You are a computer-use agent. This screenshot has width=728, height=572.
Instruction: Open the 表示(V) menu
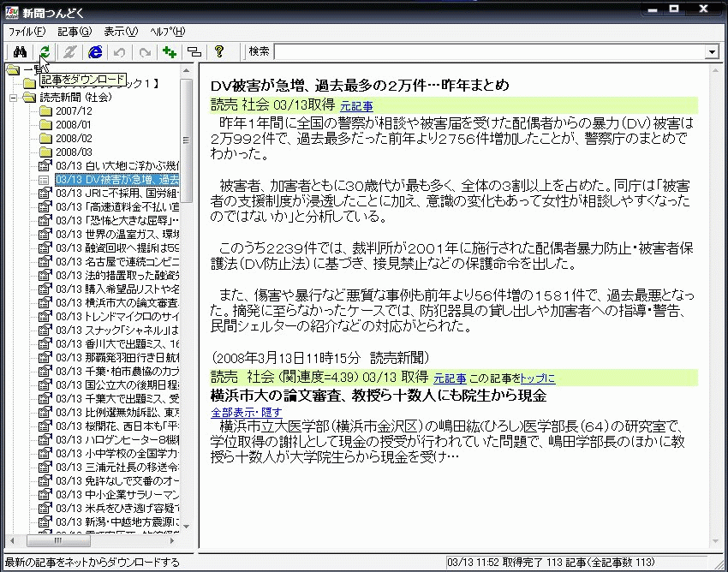tap(121, 32)
